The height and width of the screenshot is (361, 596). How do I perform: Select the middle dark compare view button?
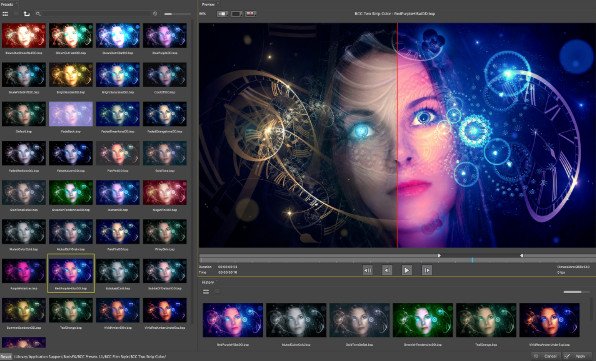click(x=236, y=14)
